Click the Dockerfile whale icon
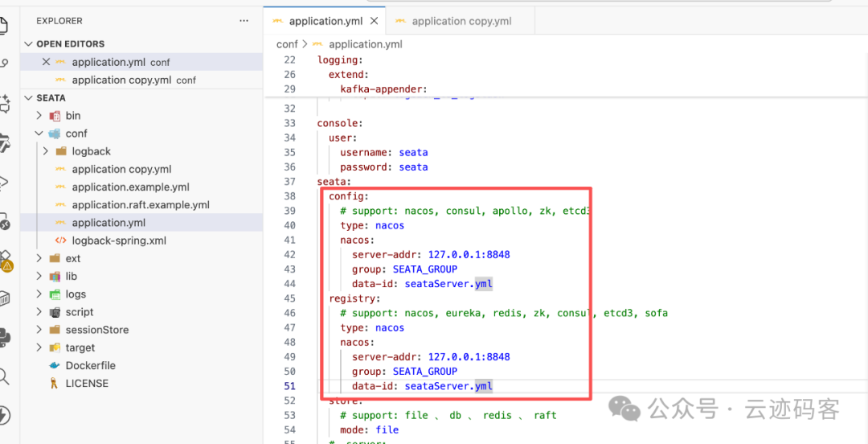Image resolution: width=868 pixels, height=444 pixels. [x=55, y=365]
